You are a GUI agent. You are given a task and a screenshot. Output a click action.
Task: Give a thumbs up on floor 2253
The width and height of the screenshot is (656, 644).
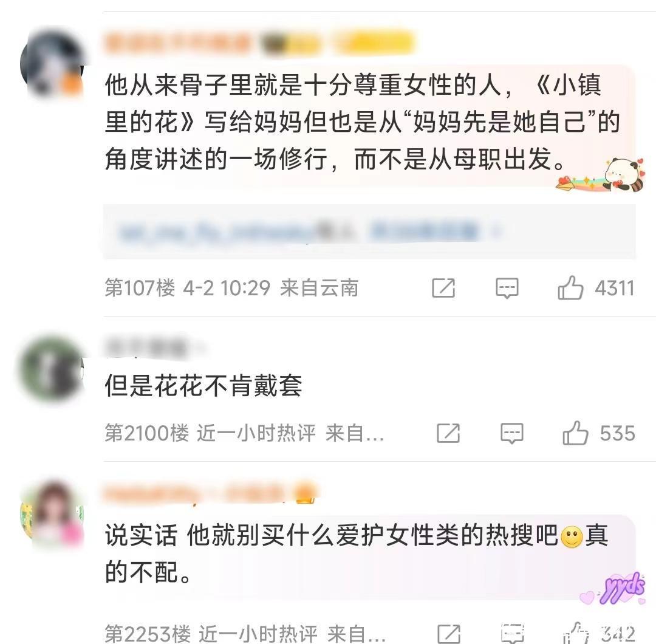click(576, 632)
